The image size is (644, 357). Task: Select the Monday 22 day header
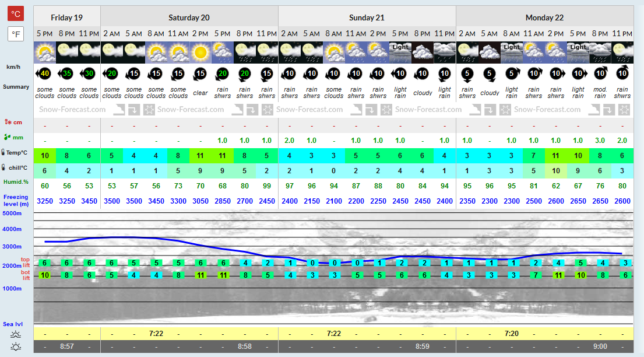coord(544,17)
